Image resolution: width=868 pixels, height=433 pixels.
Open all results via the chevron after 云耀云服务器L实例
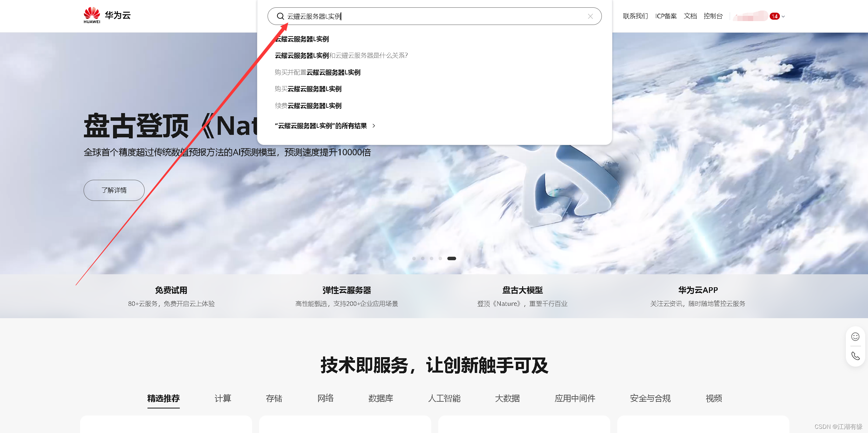[374, 126]
